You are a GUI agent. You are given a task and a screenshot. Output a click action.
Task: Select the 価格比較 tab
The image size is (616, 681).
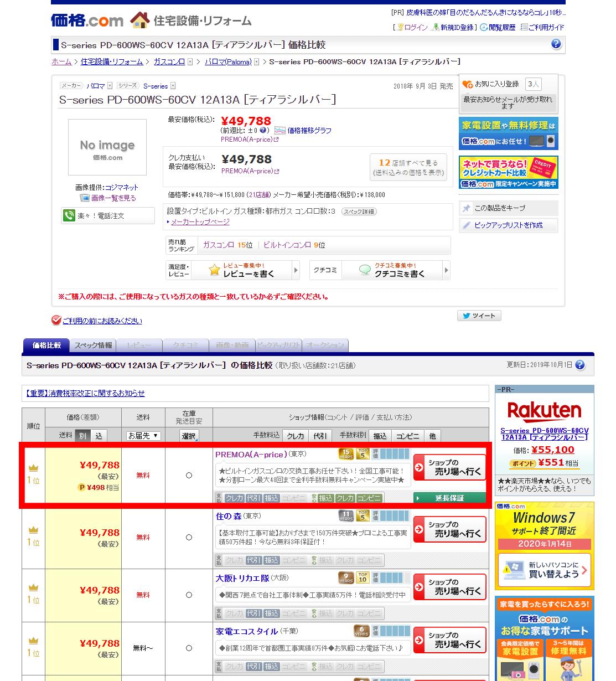[46, 345]
